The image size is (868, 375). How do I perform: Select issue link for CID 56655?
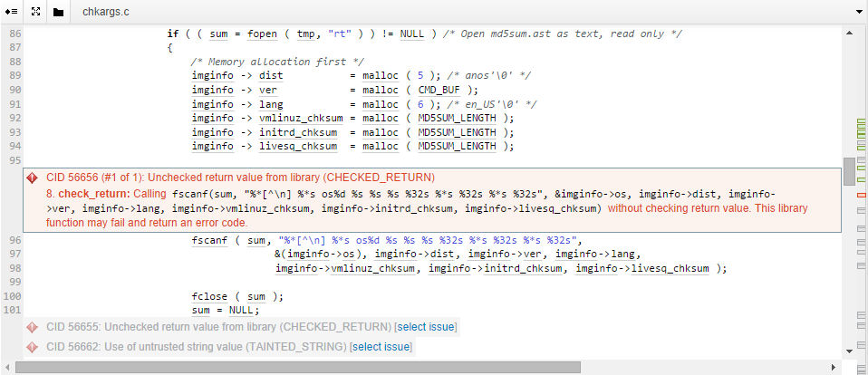pos(426,327)
